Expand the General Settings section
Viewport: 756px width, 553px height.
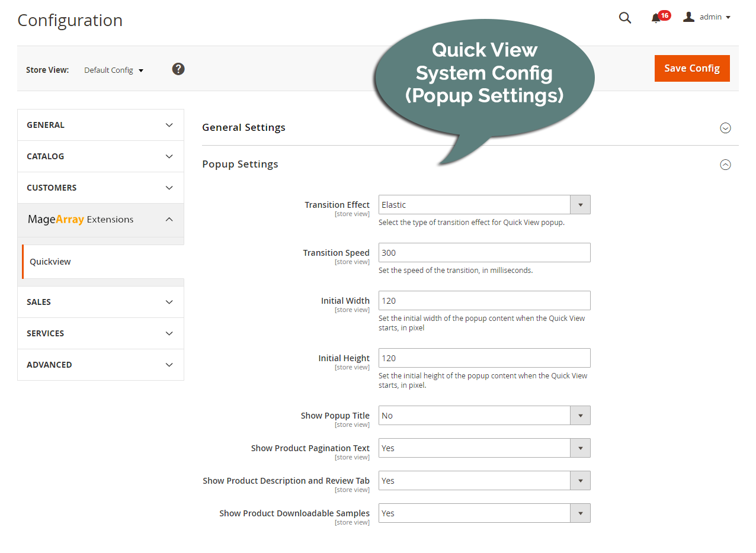725,128
